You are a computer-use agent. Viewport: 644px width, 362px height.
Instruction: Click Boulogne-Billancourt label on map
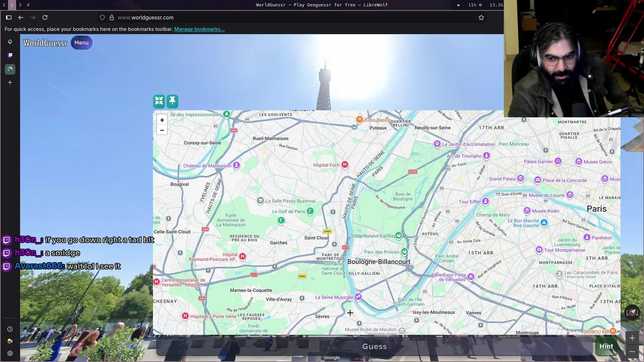[379, 262]
